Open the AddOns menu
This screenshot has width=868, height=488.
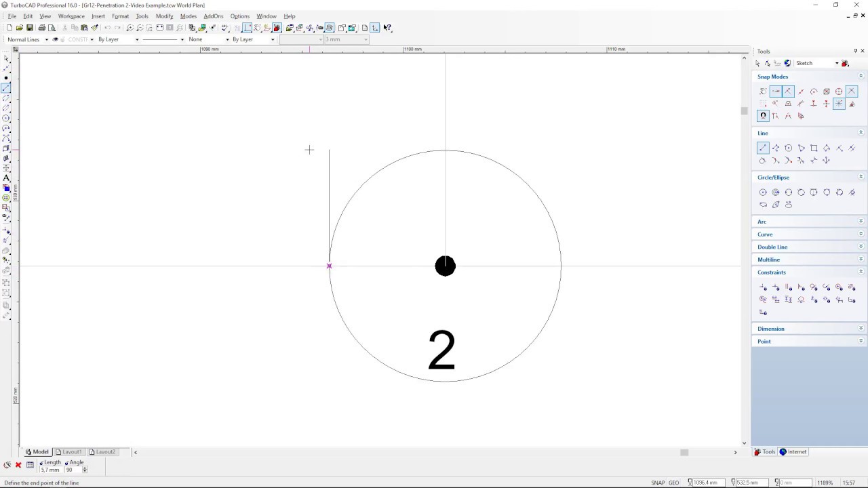[214, 16]
